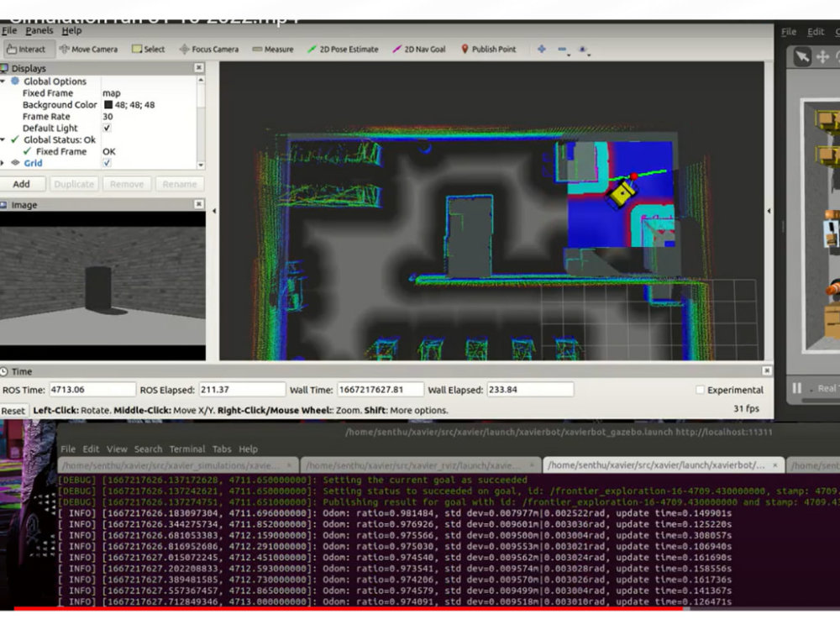Screen dimensions: 840x630
Task: Click the Reset button
Action: (x=13, y=411)
